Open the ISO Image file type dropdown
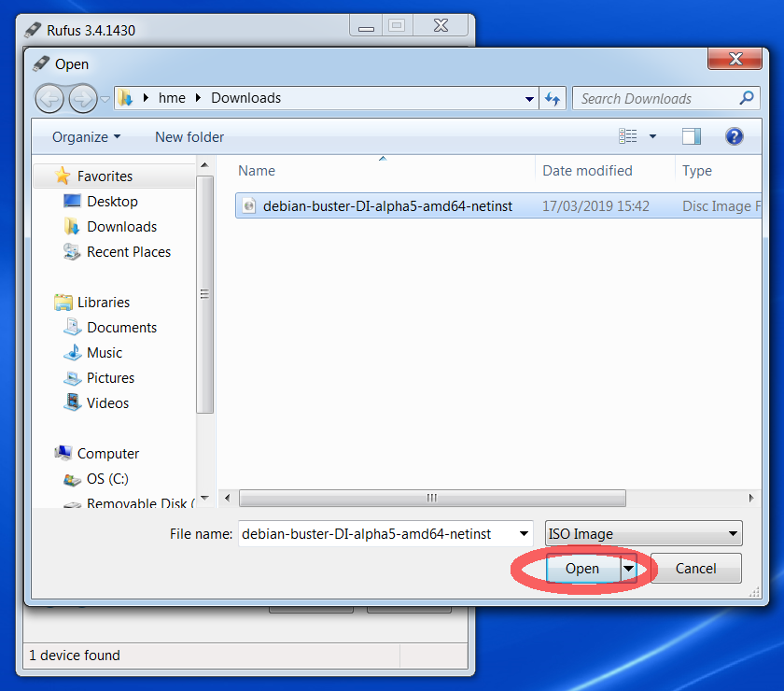 tap(643, 534)
